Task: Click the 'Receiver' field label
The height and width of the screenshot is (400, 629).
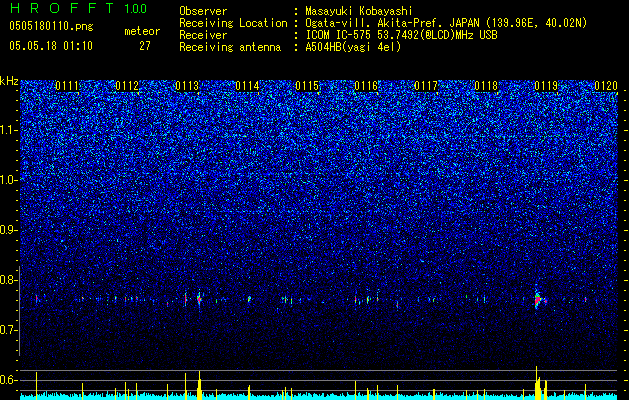Action: click(203, 35)
